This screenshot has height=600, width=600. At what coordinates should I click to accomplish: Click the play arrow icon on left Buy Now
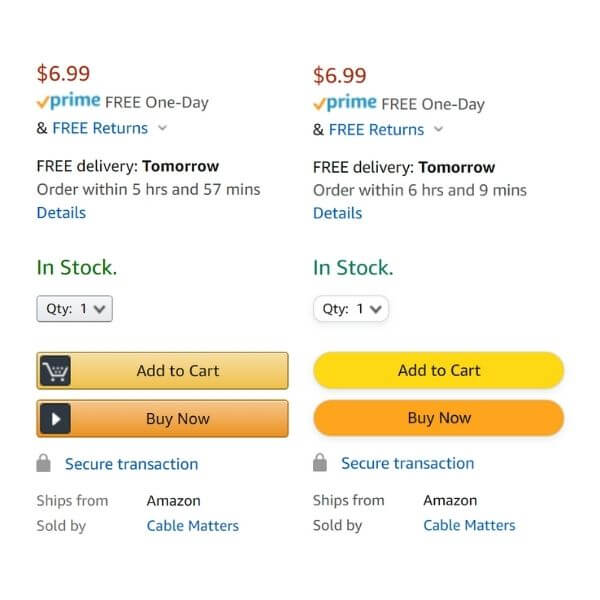click(55, 419)
